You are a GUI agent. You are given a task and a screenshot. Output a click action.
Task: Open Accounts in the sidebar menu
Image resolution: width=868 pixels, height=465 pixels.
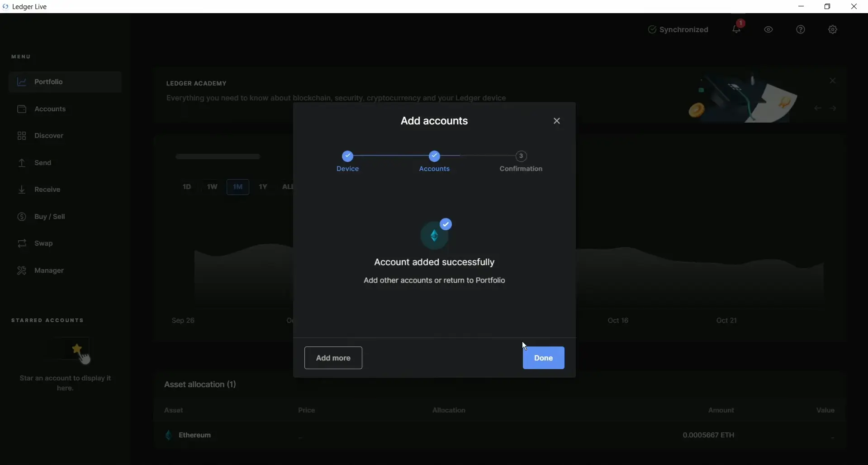[50, 109]
